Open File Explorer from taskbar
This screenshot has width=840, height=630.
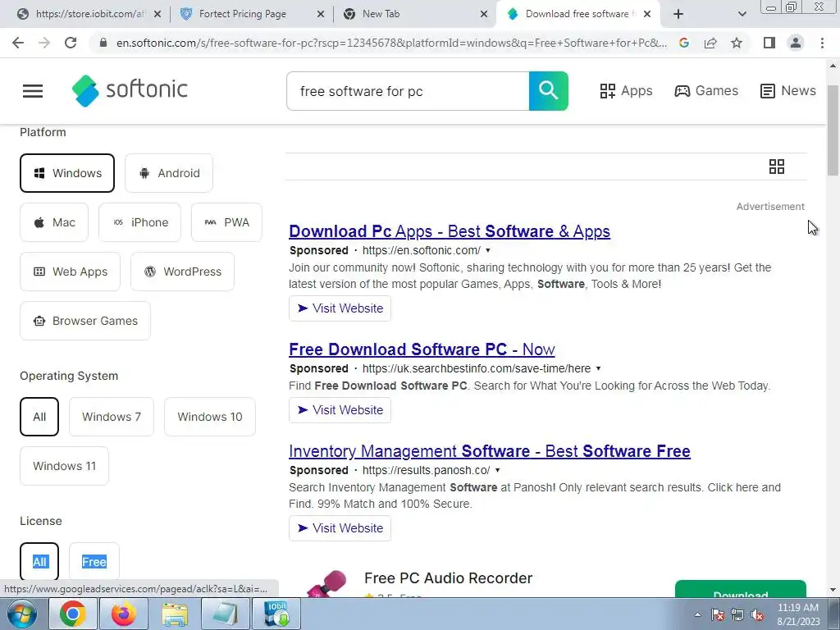tap(174, 614)
